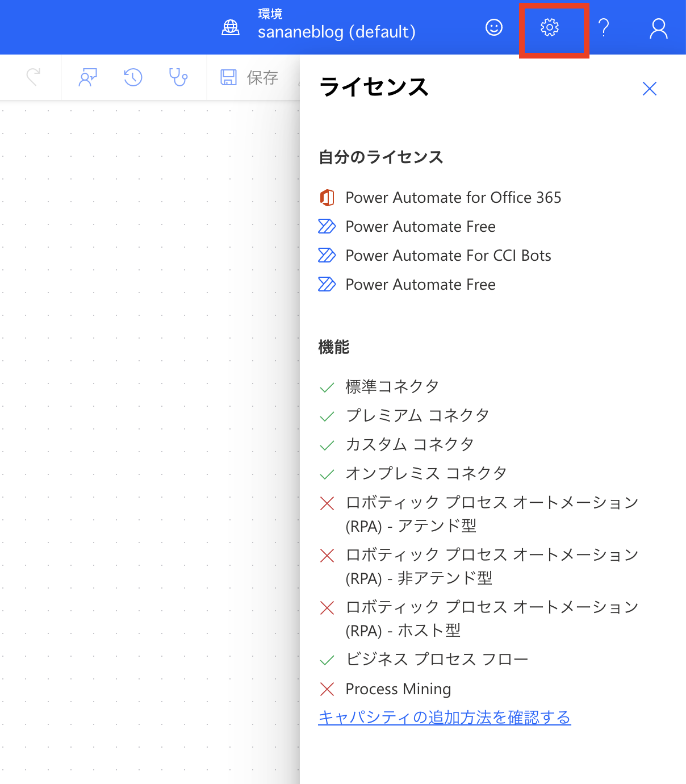The image size is (686, 784).
Task: Click the green check beside 標準コネクタ
Action: click(327, 388)
